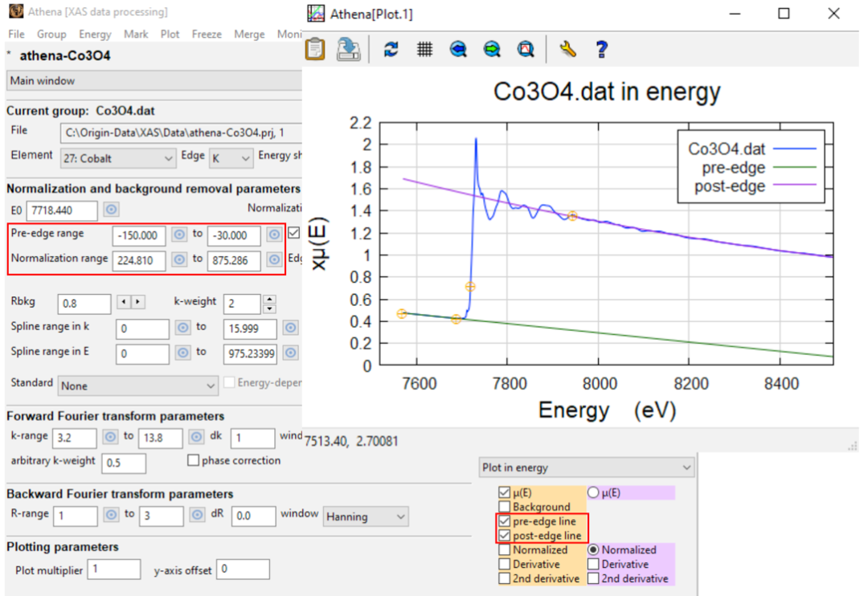Click the Athena app icon in title bar
Image resolution: width=868 pixels, height=596 pixels.
pyautogui.click(x=16, y=11)
